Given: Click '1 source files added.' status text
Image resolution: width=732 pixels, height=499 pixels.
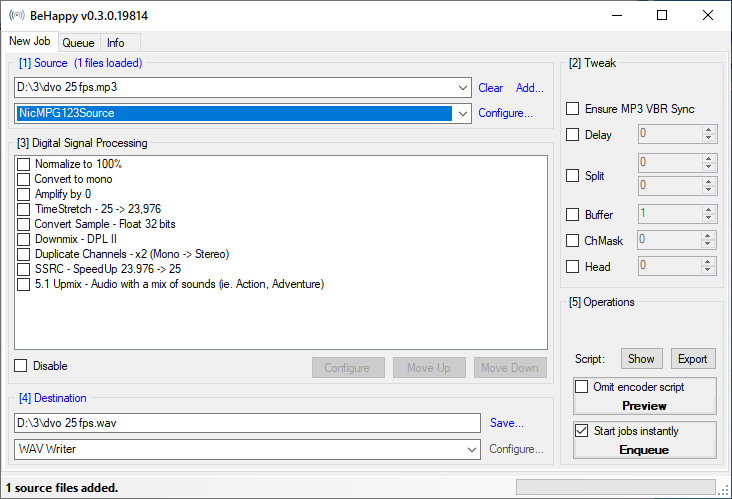Looking at the screenshot, I should point(62,488).
